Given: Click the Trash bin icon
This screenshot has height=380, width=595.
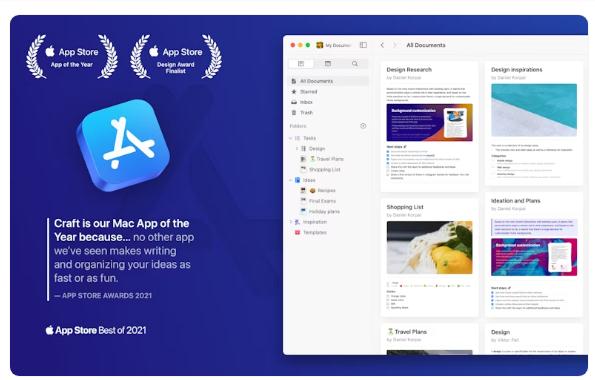Looking at the screenshot, I should [294, 113].
